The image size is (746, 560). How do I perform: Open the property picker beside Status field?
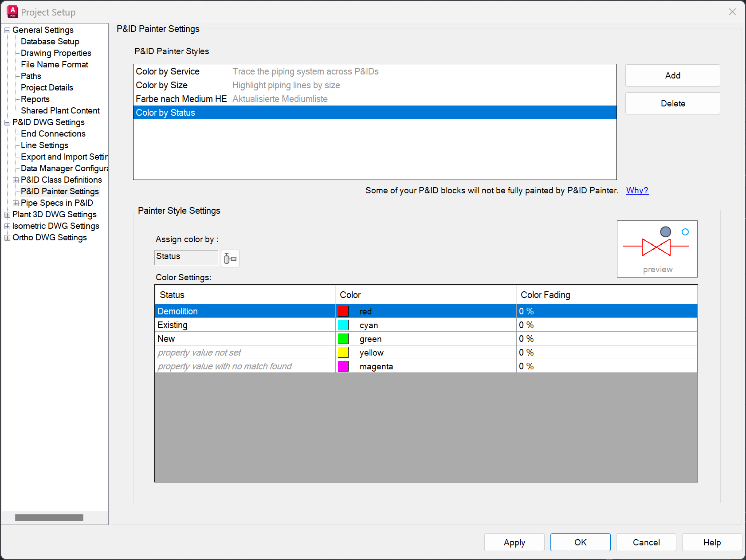point(230,258)
